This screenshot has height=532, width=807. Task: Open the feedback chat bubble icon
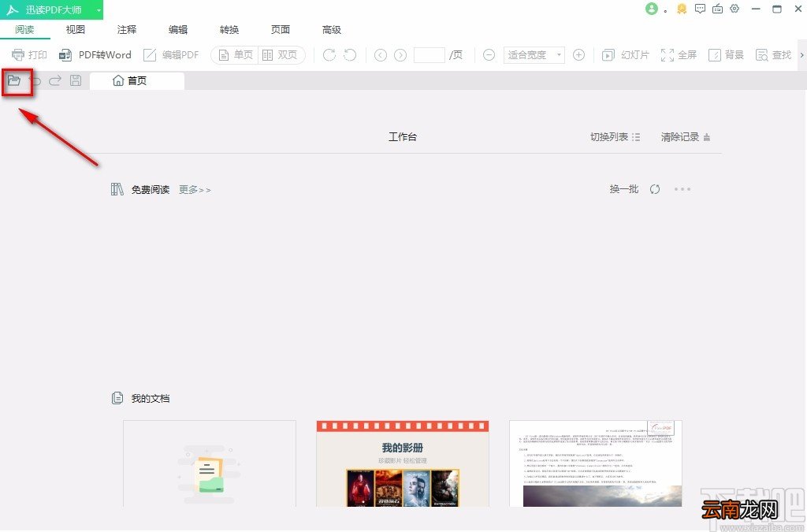pos(700,9)
